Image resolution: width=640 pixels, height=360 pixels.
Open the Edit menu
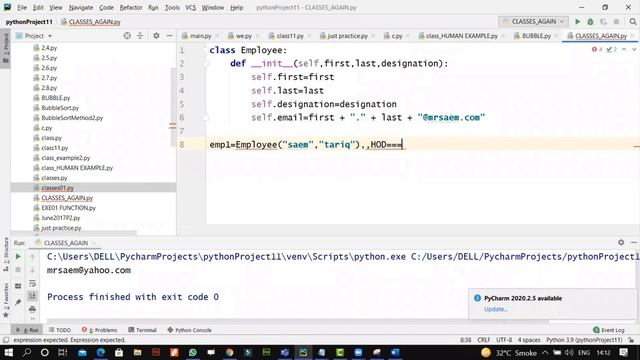pos(38,7)
